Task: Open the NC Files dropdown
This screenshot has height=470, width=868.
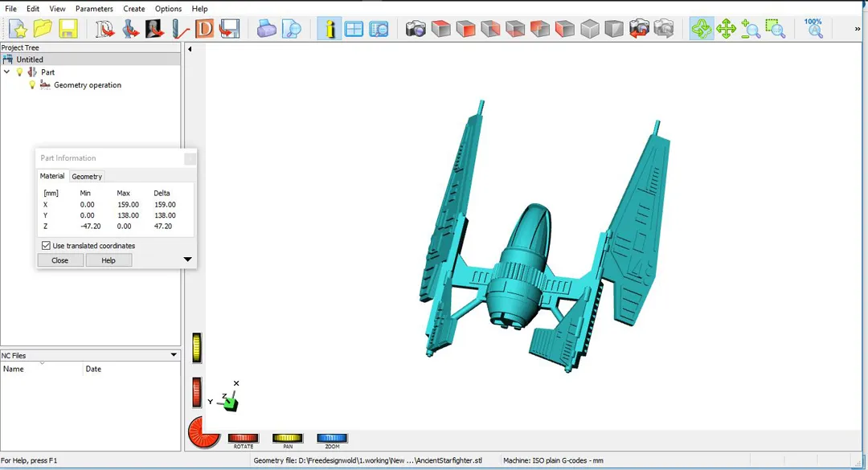Action: click(174, 355)
